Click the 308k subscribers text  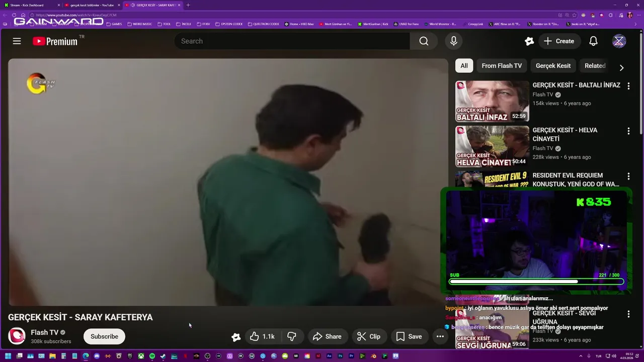(x=51, y=341)
